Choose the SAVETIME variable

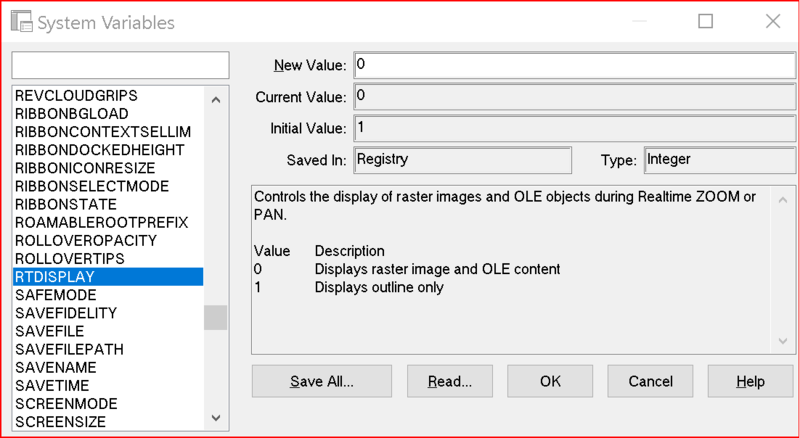52,385
